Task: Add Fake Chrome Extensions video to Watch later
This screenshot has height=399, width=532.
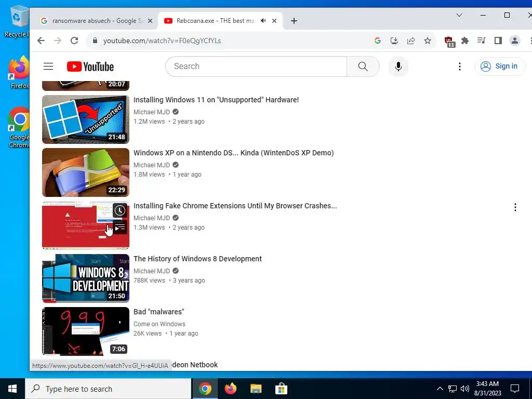Action: click(120, 211)
